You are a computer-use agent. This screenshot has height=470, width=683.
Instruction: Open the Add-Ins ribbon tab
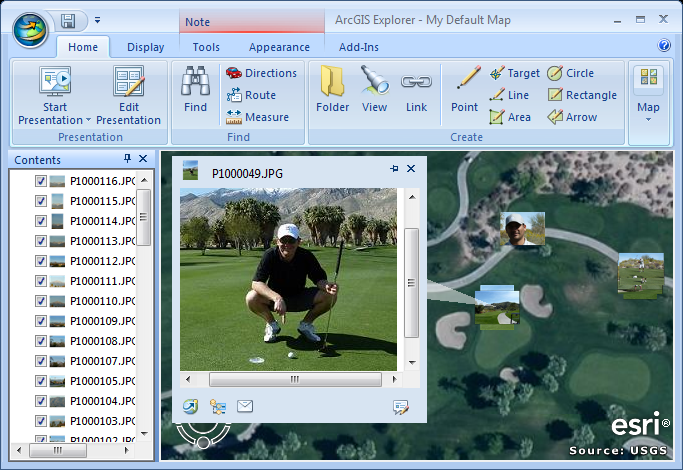point(358,47)
